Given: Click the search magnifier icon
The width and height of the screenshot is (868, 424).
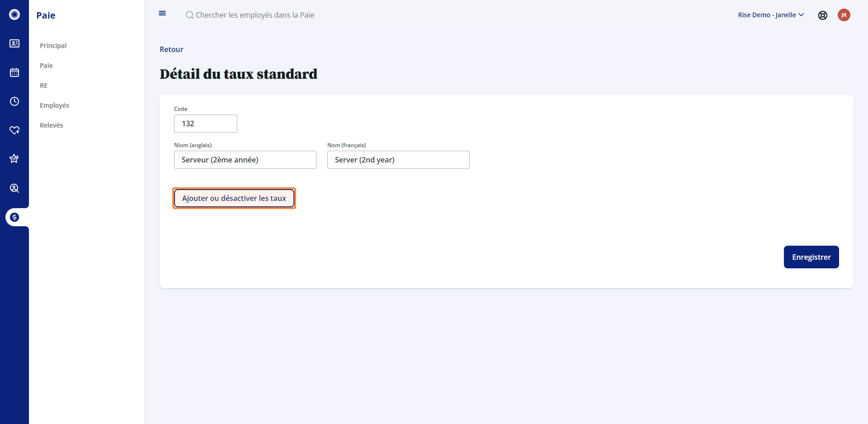Looking at the screenshot, I should (x=190, y=15).
